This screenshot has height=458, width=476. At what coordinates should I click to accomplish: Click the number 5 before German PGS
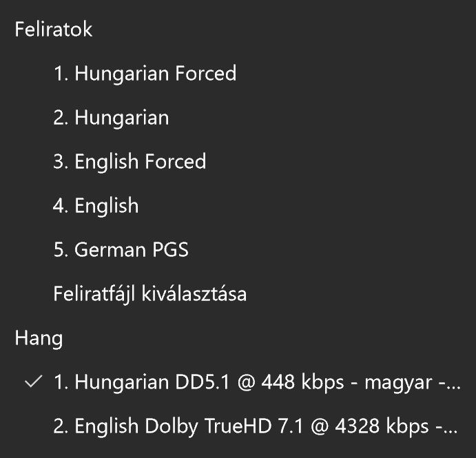(x=59, y=249)
